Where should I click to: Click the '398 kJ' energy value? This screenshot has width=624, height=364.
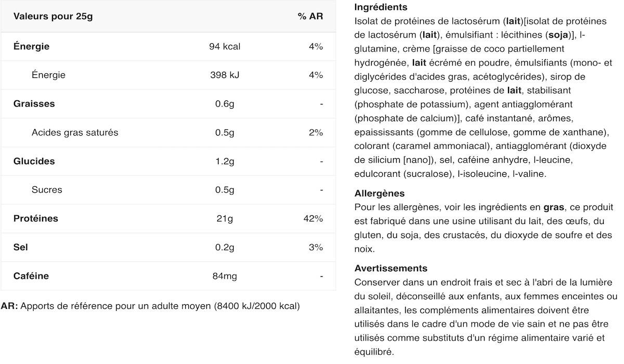coord(225,75)
